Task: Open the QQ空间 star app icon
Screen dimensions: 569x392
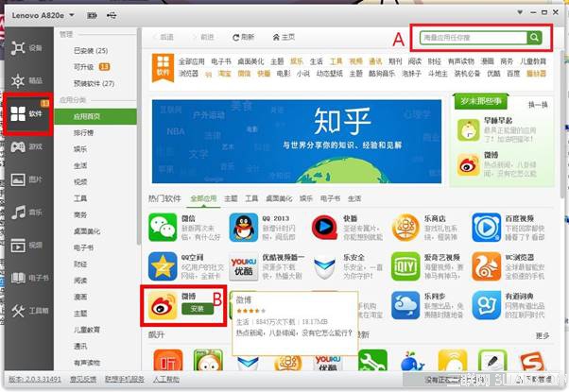Action: point(163,266)
